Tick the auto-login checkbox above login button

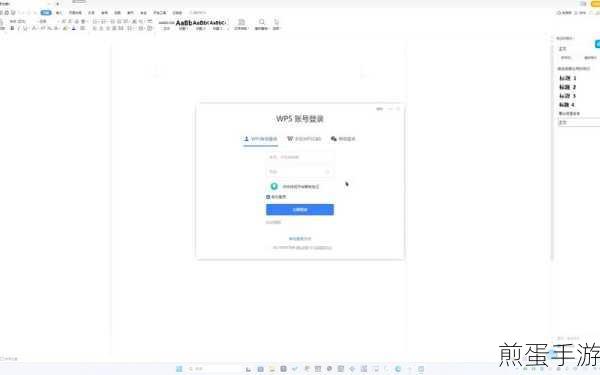(x=268, y=197)
